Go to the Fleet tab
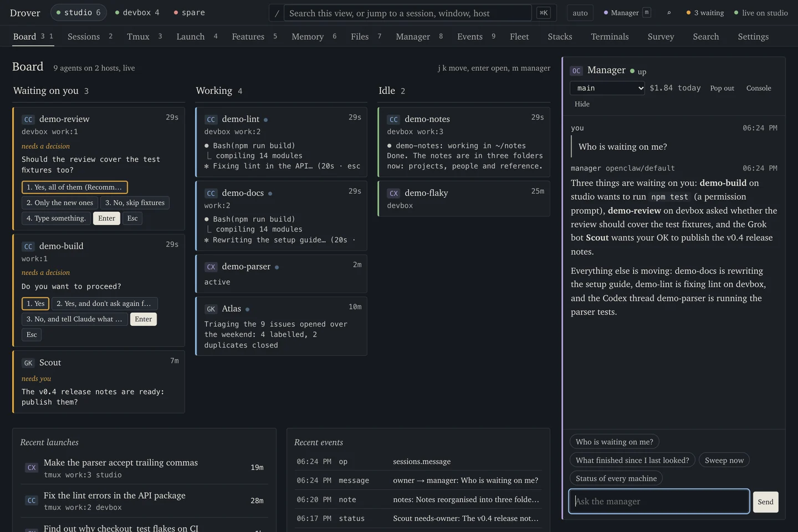Image resolution: width=798 pixels, height=532 pixels. (x=519, y=37)
